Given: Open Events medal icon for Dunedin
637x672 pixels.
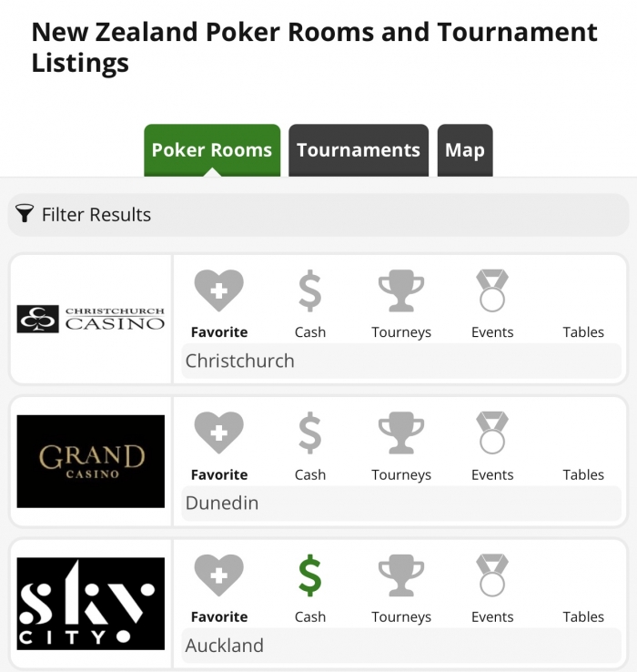Looking at the screenshot, I should [492, 433].
